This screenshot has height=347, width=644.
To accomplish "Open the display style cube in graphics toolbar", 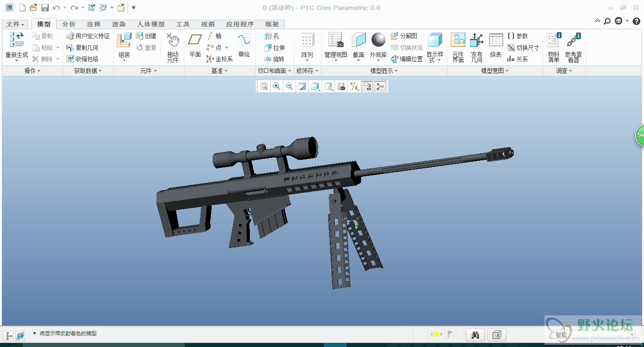I will [315, 86].
